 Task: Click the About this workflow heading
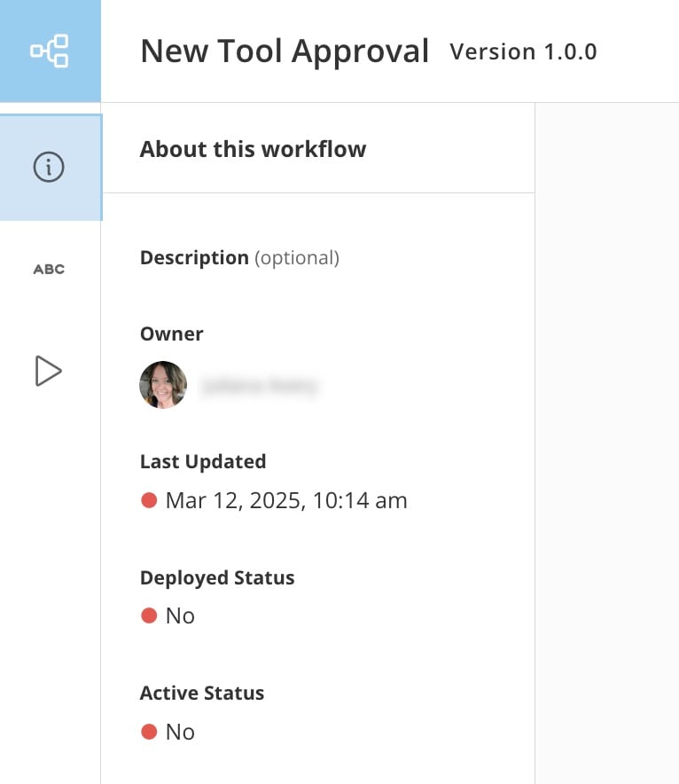[x=253, y=149]
